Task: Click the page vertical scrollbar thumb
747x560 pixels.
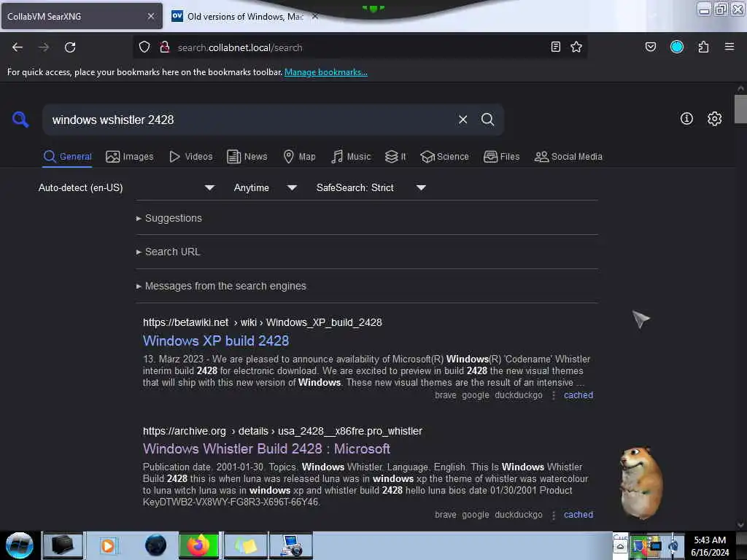Action: coord(740,109)
